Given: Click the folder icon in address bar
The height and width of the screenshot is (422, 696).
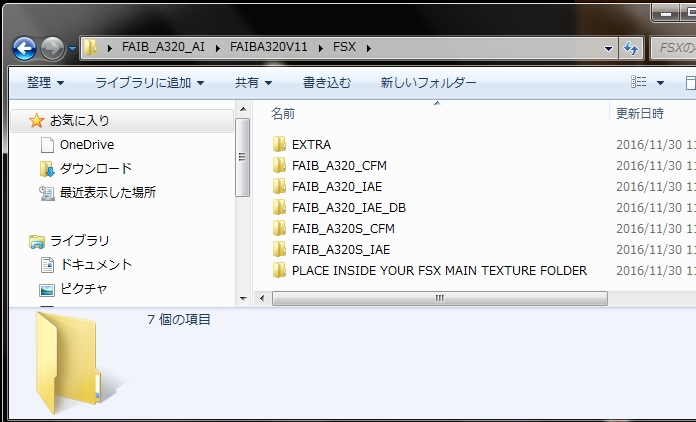Looking at the screenshot, I should [x=91, y=47].
